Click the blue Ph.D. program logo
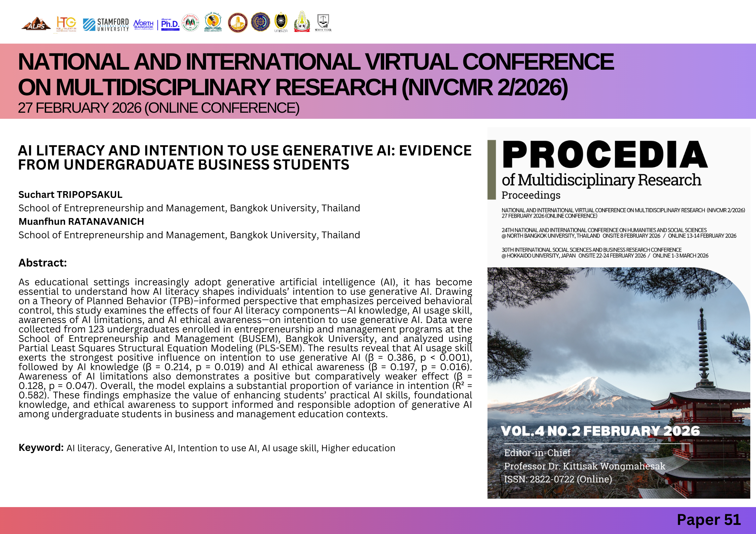The height and width of the screenshot is (534, 756). (170, 24)
